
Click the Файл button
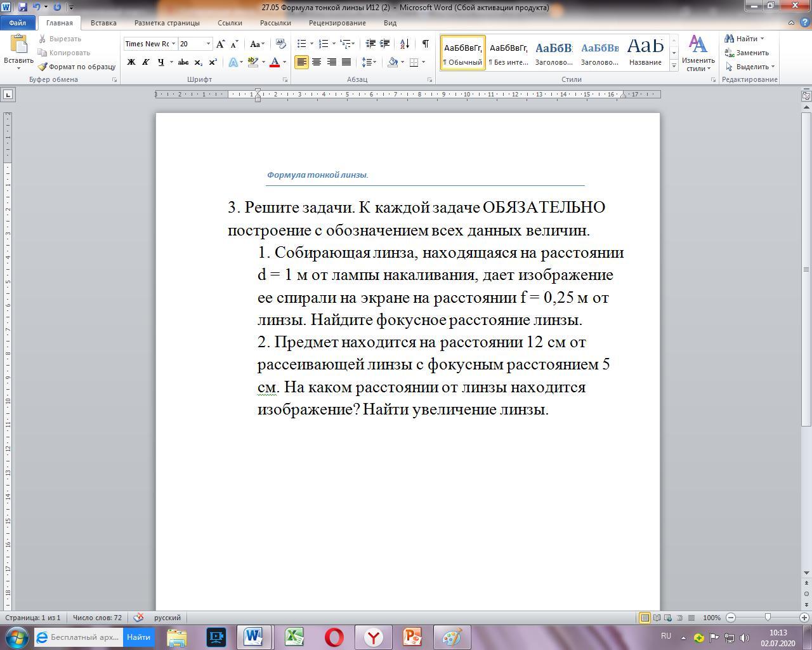click(x=18, y=23)
